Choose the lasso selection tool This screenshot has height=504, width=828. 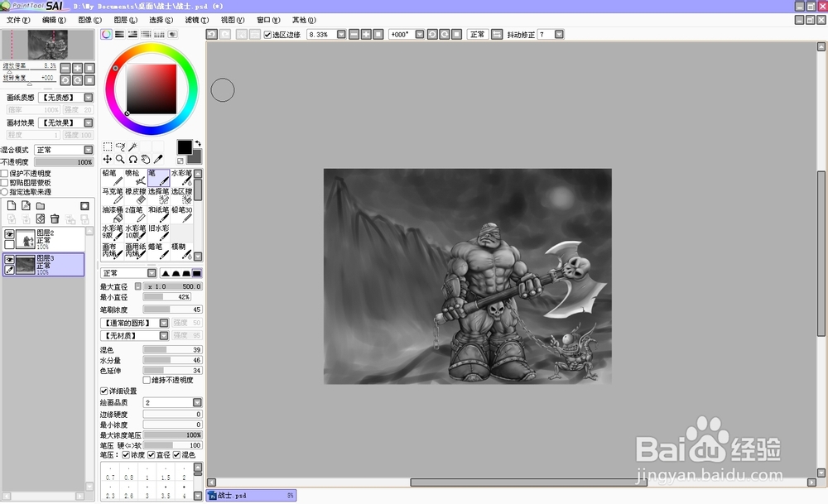pos(120,146)
